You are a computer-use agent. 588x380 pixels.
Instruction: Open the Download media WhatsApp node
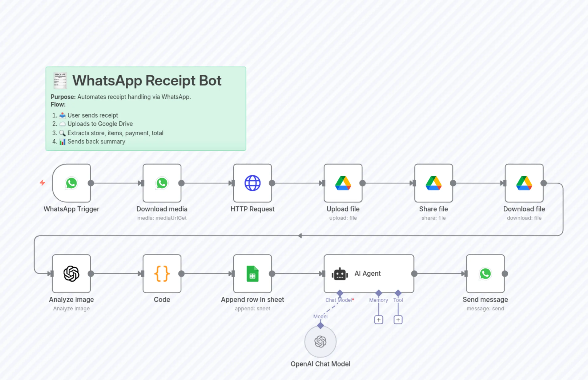pyautogui.click(x=162, y=183)
